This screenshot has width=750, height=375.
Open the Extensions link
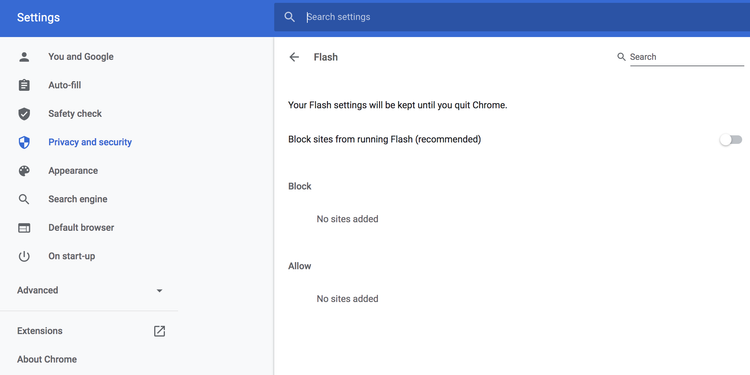point(40,331)
